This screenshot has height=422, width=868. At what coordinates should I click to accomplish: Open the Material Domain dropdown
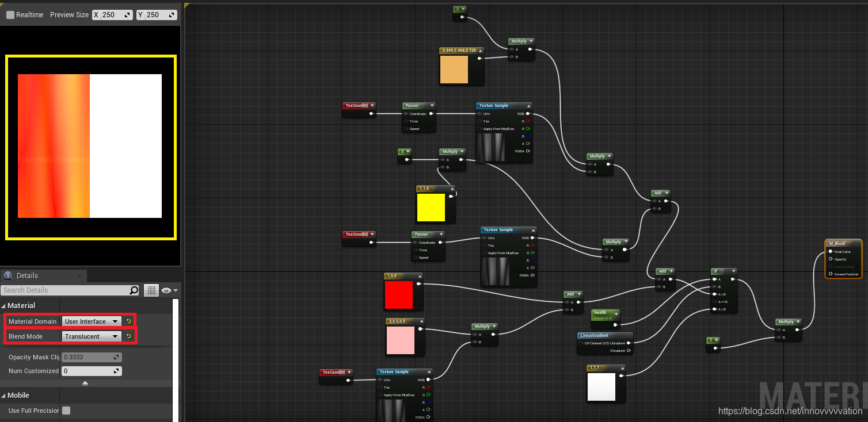tap(92, 321)
